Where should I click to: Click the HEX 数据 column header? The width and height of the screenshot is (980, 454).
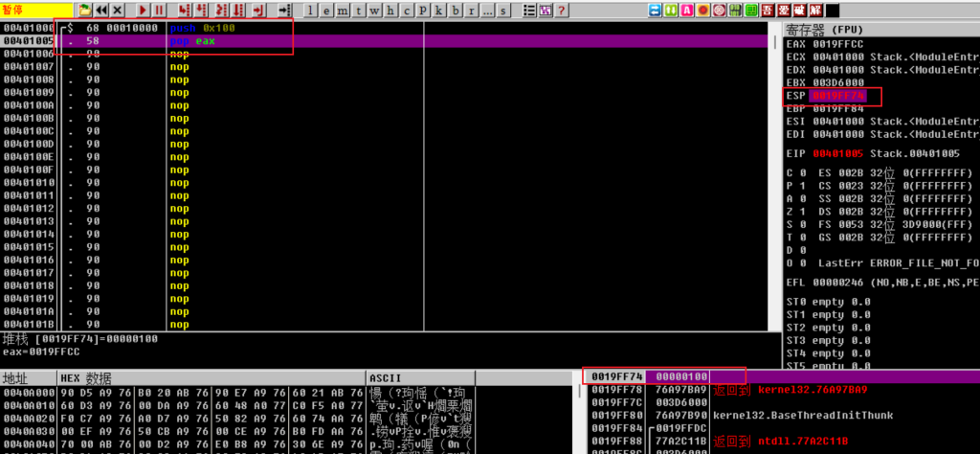pos(86,377)
